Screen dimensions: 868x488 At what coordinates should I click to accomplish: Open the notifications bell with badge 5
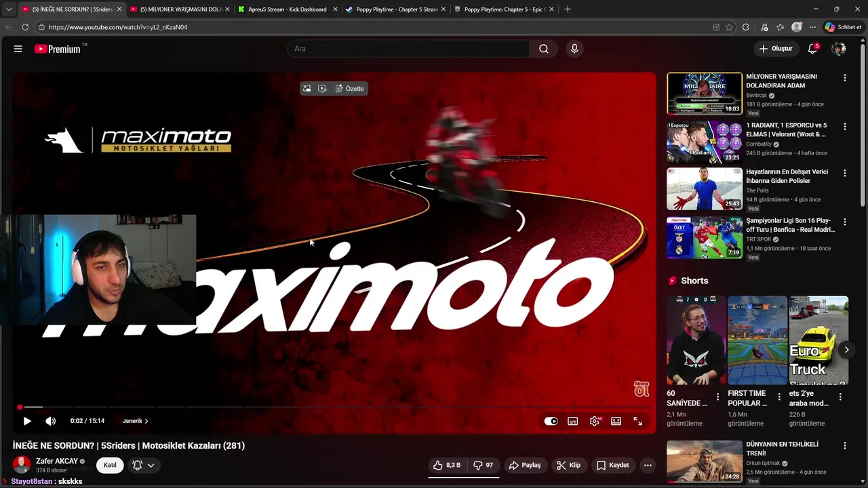point(812,49)
